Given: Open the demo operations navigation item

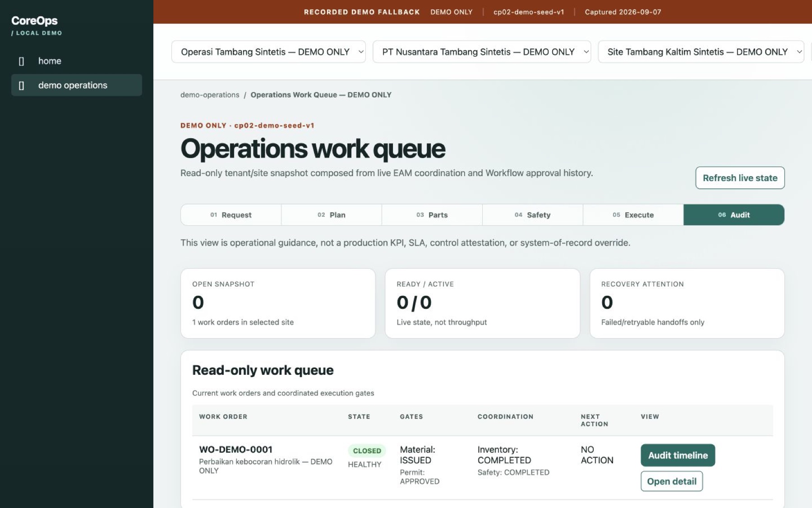Looking at the screenshot, I should click(77, 85).
